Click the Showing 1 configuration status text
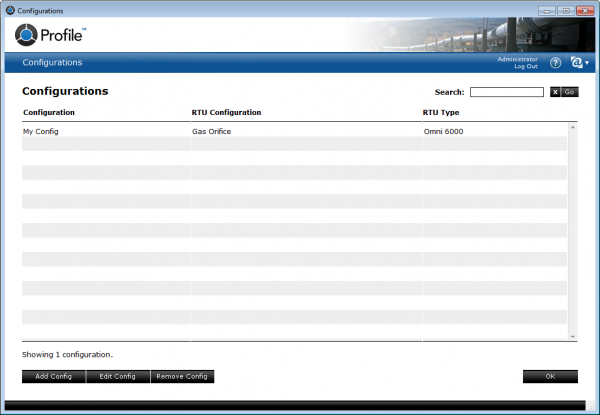 click(x=67, y=355)
